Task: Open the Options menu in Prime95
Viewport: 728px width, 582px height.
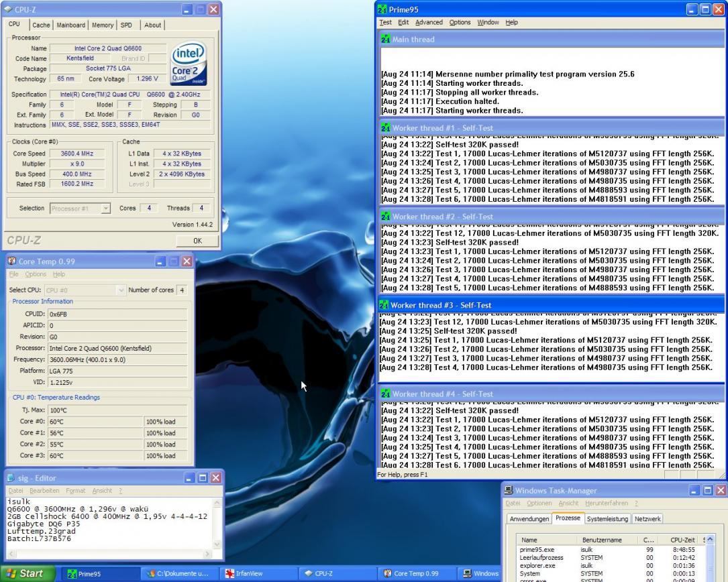Action: pos(460,22)
